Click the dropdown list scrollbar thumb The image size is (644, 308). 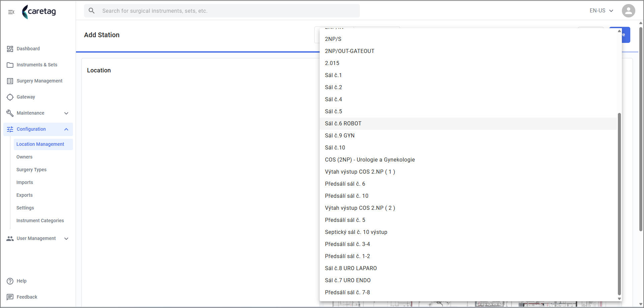tap(619, 204)
